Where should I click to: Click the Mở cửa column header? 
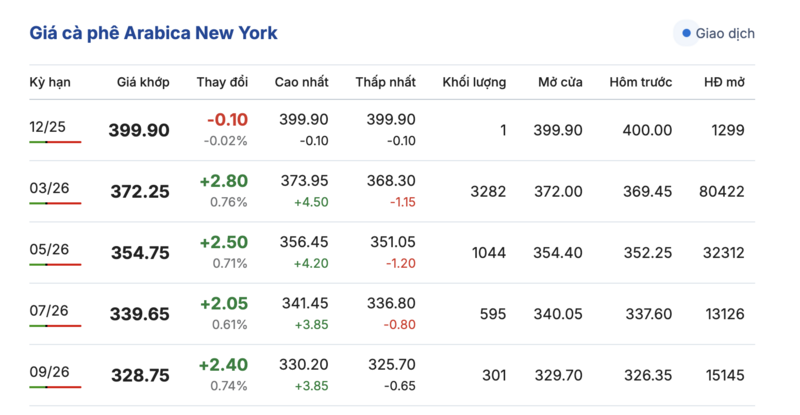tap(559, 82)
